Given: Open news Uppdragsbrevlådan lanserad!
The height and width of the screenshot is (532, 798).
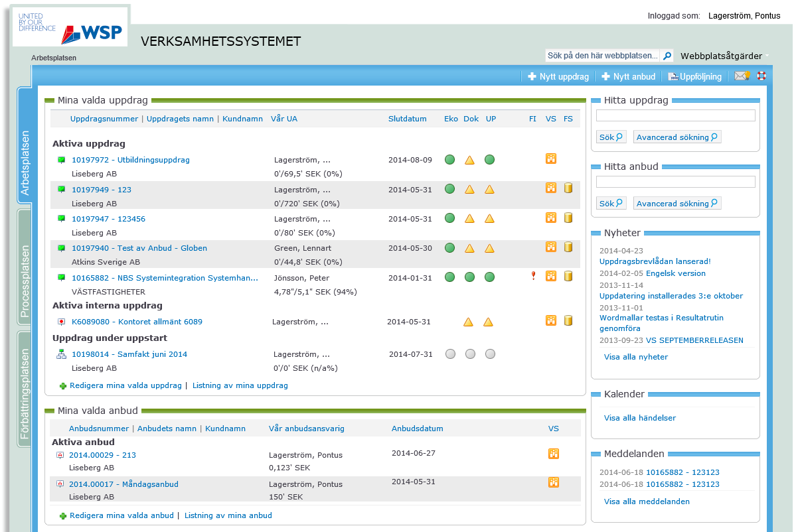Looking at the screenshot, I should (x=655, y=261).
